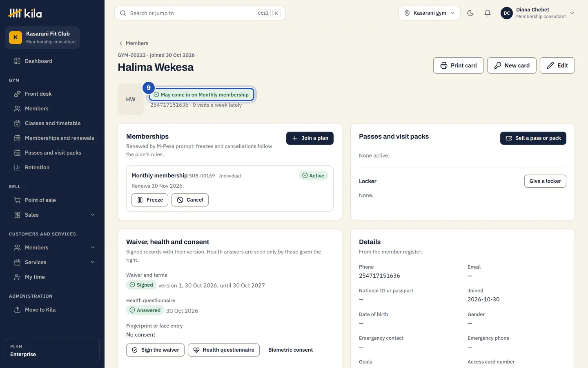This screenshot has width=588, height=368.
Task: Toggle dark mode moon icon
Action: 470,13
